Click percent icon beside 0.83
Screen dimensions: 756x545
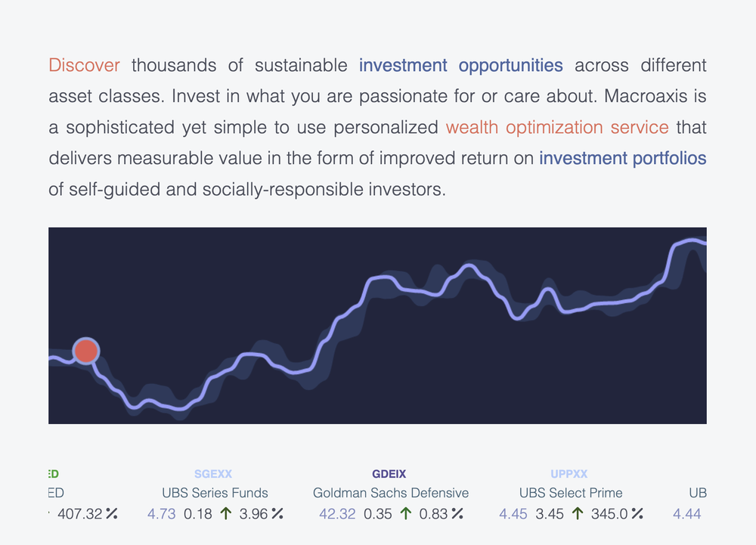[457, 514]
